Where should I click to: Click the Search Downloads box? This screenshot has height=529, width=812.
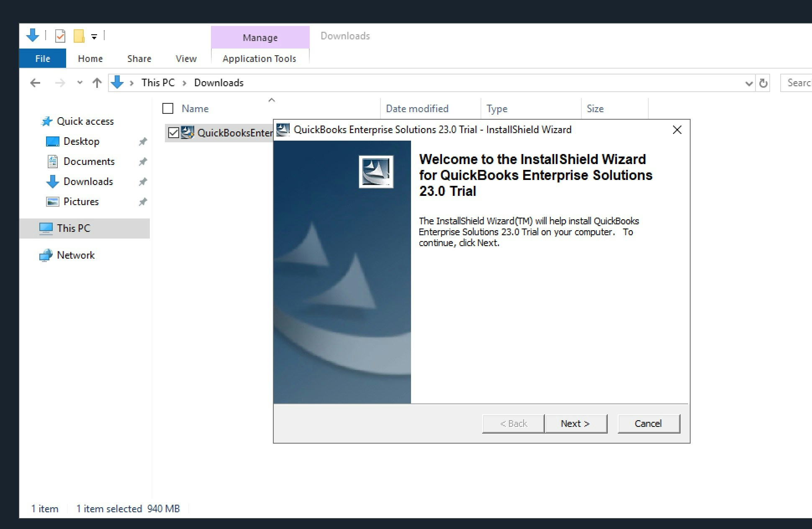pyautogui.click(x=796, y=83)
